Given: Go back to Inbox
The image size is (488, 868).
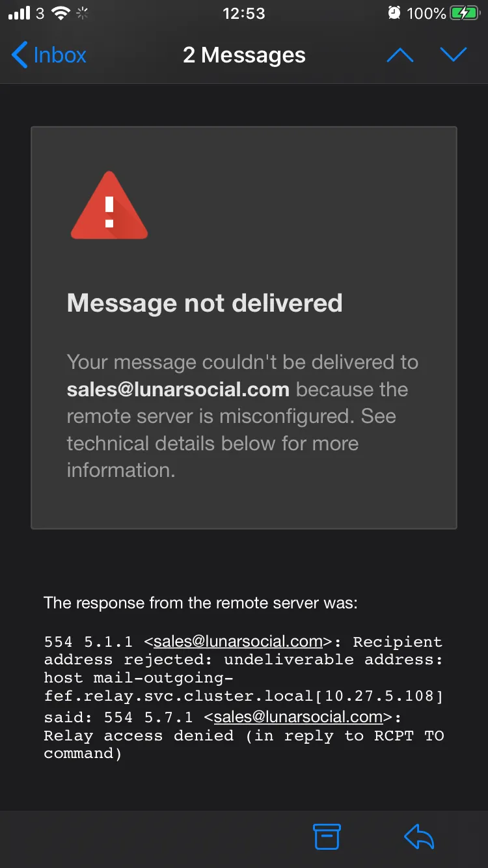Looking at the screenshot, I should pos(49,55).
